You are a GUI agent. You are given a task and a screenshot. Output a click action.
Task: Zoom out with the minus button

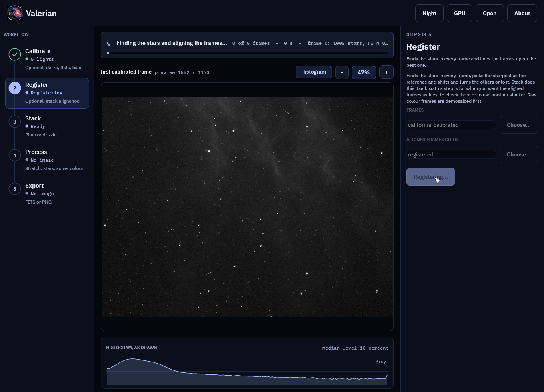tap(342, 72)
